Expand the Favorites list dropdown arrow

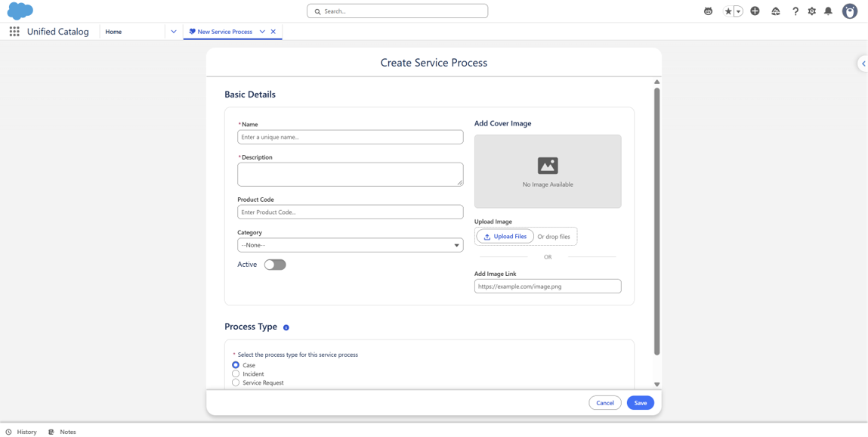coord(739,11)
